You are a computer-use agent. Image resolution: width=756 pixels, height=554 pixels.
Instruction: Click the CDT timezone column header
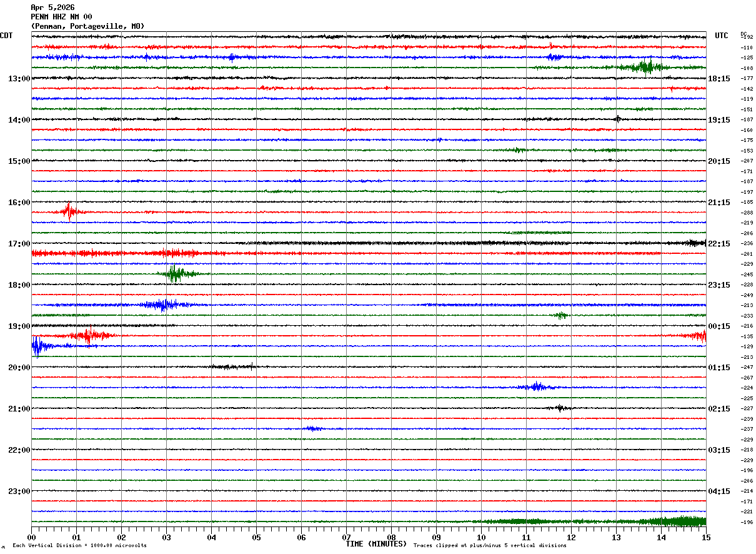(6, 36)
